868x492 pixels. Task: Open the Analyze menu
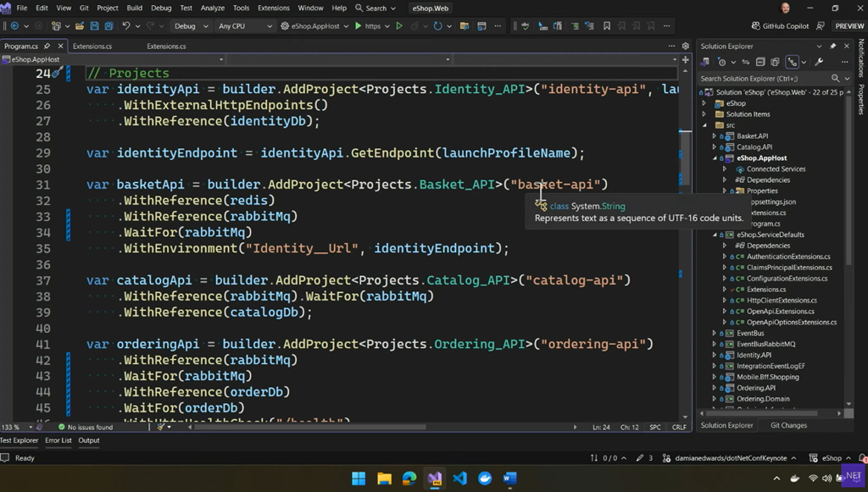(x=213, y=8)
